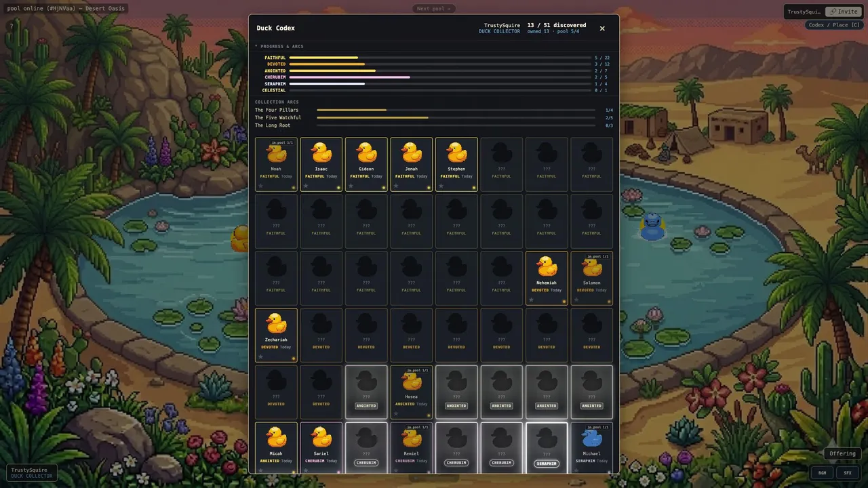Viewport: 868px width, 488px height.
Task: Open Noah's duck card
Action: pyautogui.click(x=276, y=165)
